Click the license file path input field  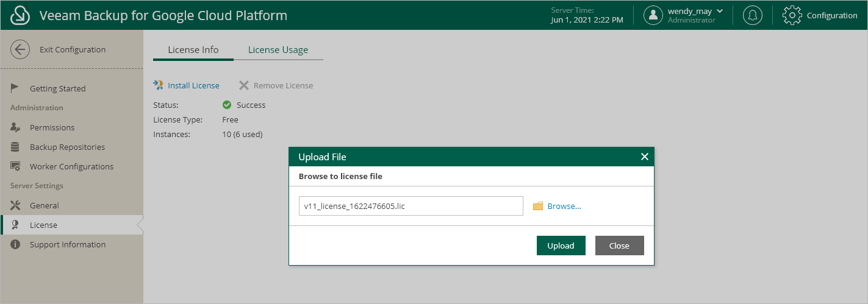(x=411, y=206)
